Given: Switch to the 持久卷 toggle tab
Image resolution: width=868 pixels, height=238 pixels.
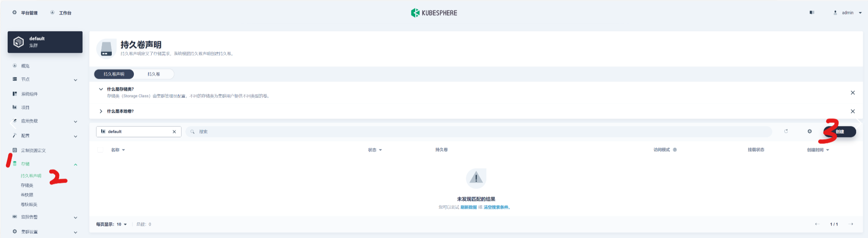Looking at the screenshot, I should [x=154, y=74].
